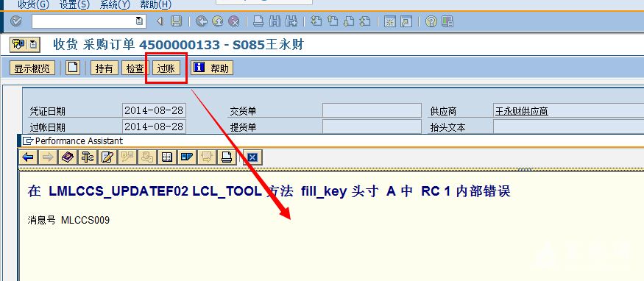The height and width of the screenshot is (281, 644).
Task: Click the Services for Object icon
Action: [19, 44]
